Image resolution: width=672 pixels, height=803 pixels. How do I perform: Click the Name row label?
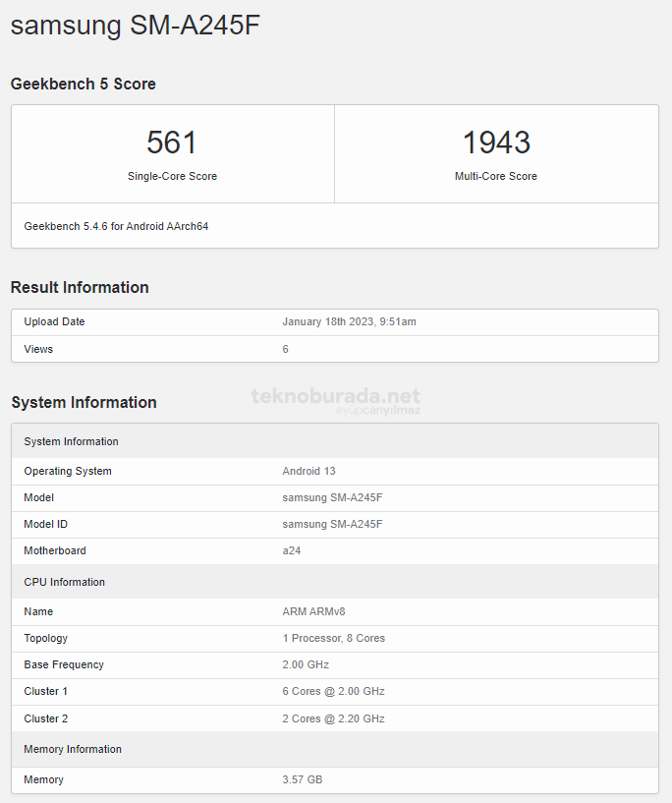pos(38,612)
